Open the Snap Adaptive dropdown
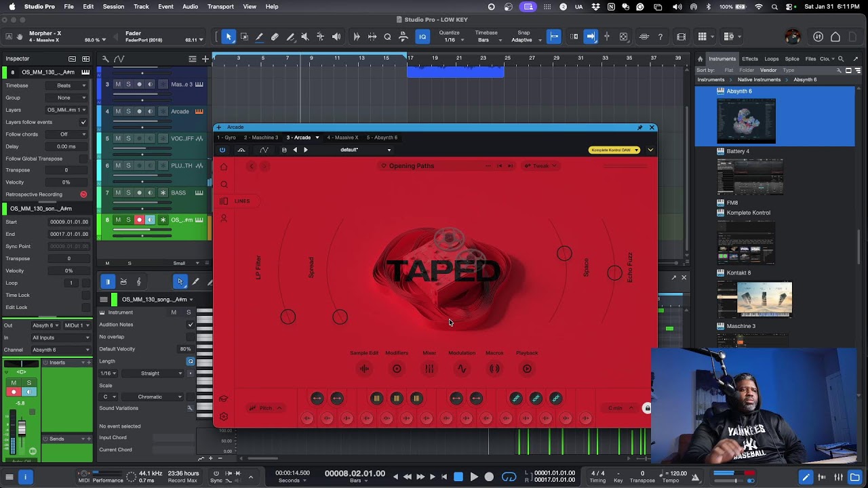 (x=526, y=40)
